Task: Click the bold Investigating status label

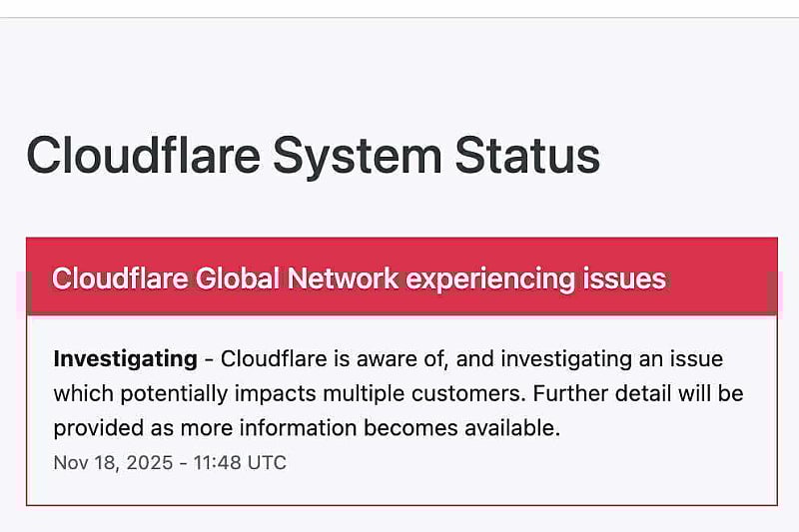Action: pos(125,358)
